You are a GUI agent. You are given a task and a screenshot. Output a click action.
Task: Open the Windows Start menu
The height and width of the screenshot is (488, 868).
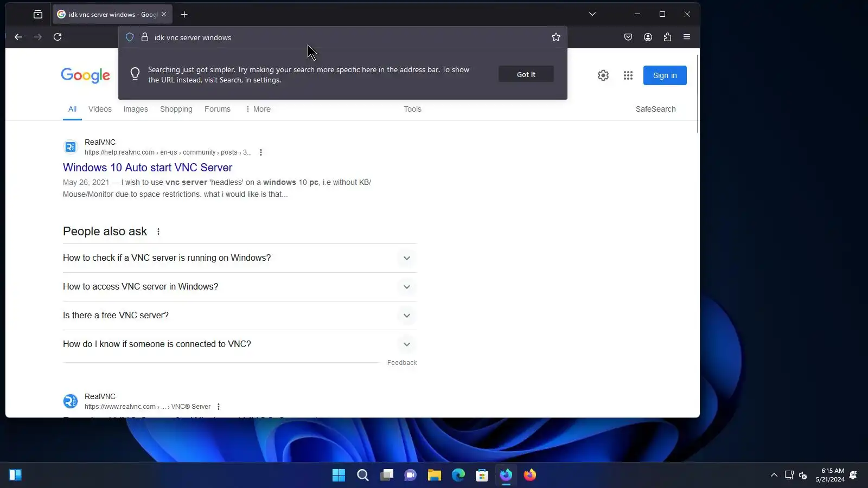339,475
